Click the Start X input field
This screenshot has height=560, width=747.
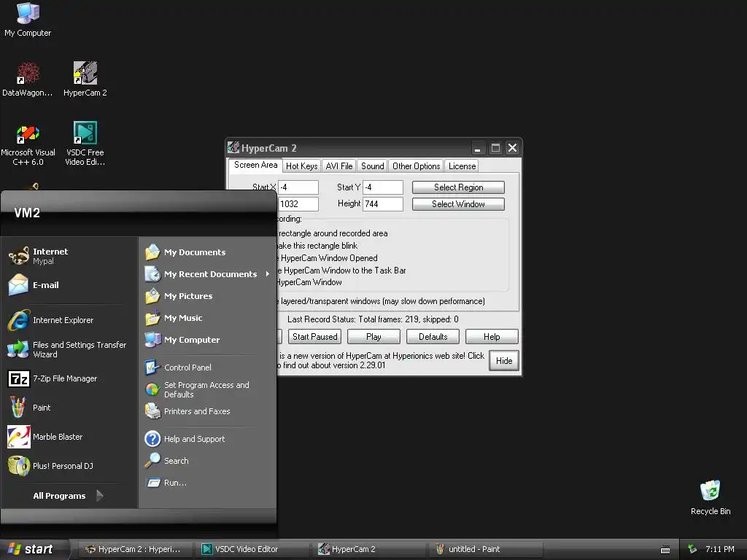(298, 187)
